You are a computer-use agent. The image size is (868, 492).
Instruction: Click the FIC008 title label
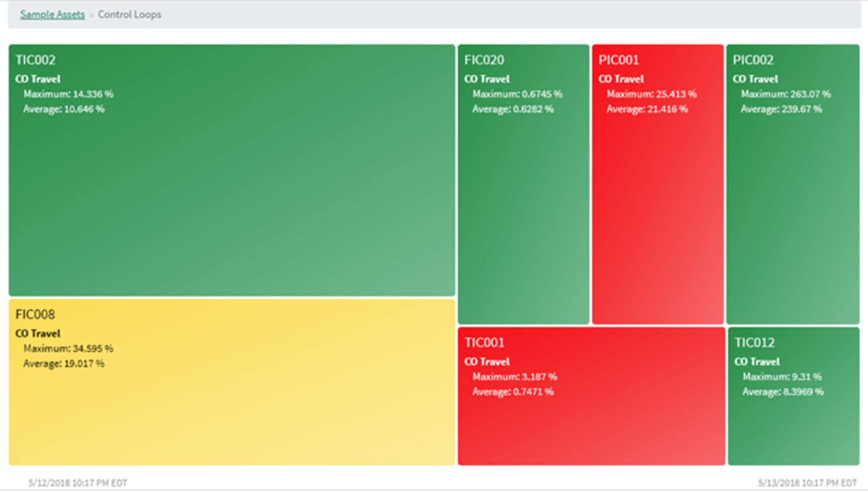pos(35,314)
